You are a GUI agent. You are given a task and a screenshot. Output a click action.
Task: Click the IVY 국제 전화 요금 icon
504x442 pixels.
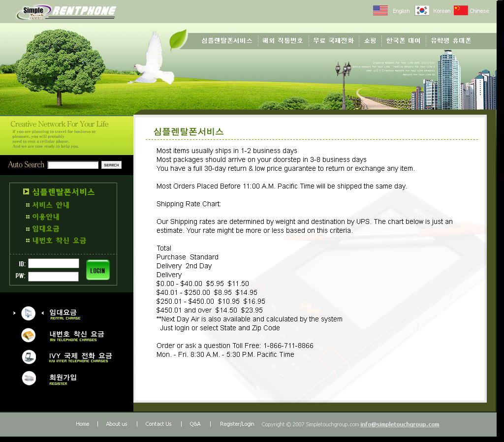(x=29, y=357)
